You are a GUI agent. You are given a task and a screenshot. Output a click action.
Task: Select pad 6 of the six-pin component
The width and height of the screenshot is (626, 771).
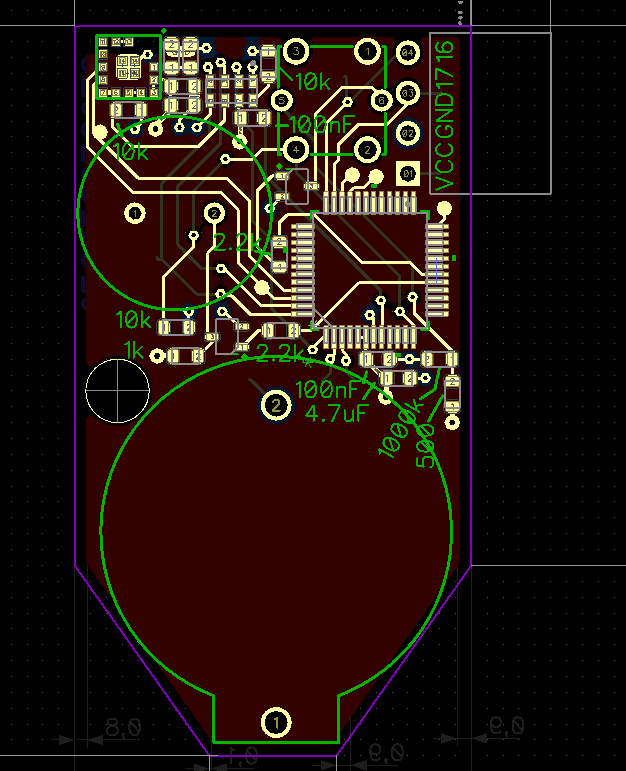[x=381, y=100]
